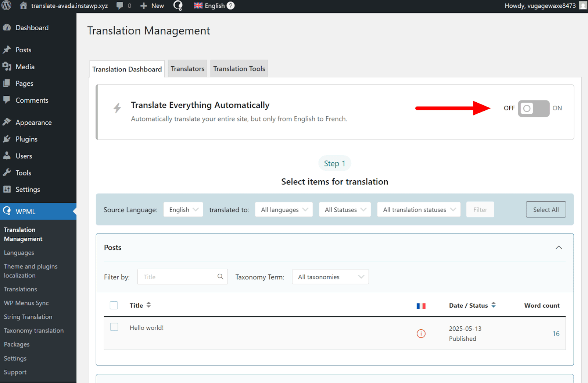Collapse the Posts section chevron
588x383 pixels.
[559, 248]
